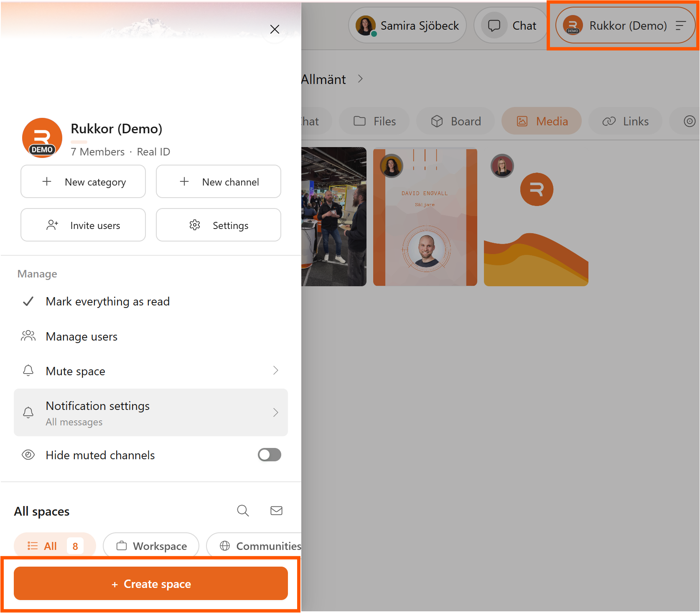
Task: Click the people icon for Manage users
Action: coord(28,336)
